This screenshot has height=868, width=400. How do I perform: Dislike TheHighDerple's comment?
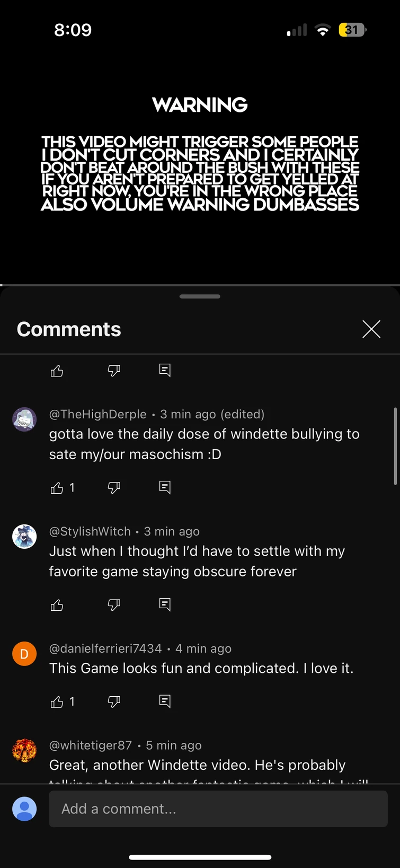[x=114, y=488]
